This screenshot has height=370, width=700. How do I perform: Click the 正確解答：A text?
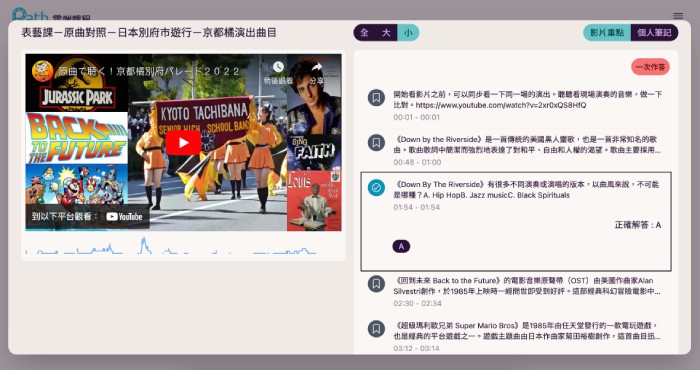point(638,225)
